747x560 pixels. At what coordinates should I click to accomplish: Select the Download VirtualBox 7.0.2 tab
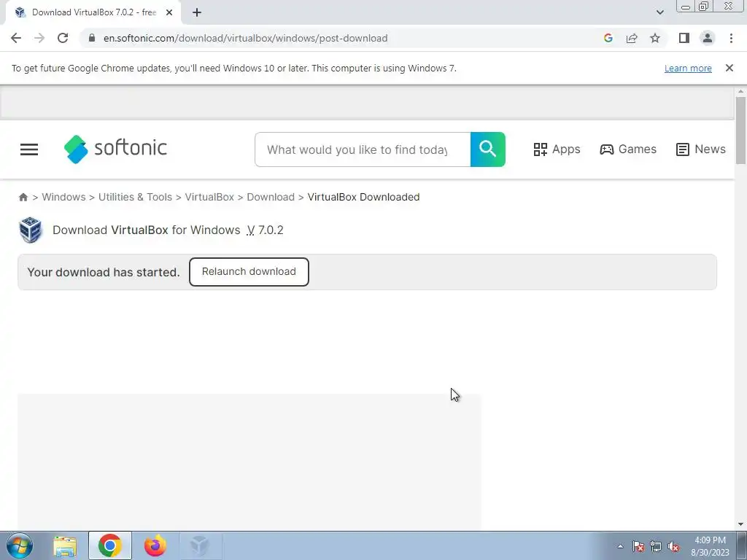tap(93, 13)
